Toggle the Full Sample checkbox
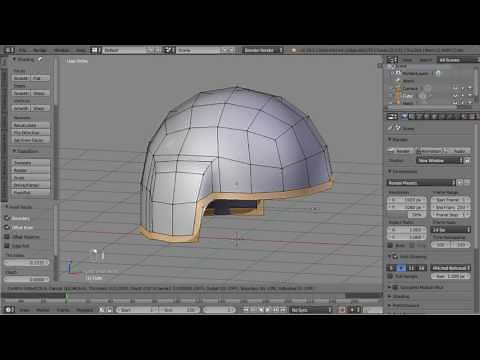Viewport: 480px width, 360px height. tap(390, 276)
